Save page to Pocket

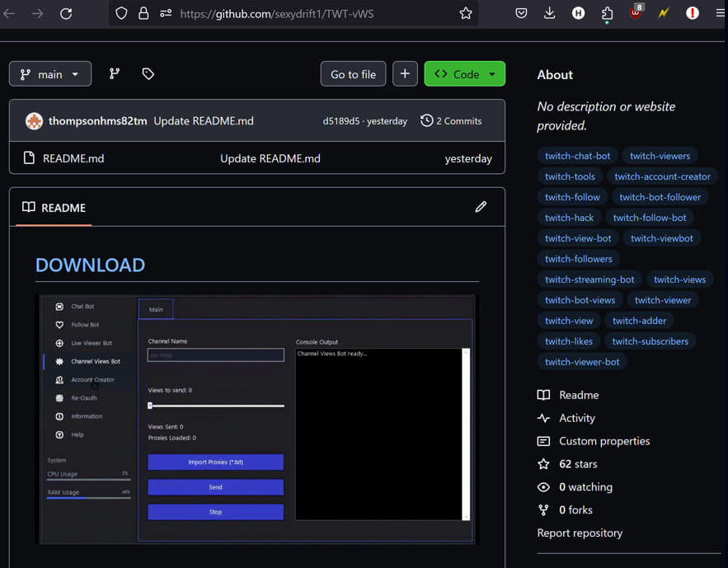521,13
